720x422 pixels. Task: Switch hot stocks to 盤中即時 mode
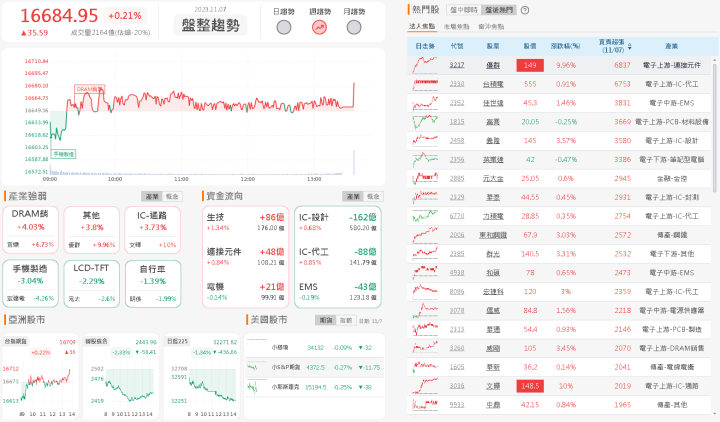point(463,10)
